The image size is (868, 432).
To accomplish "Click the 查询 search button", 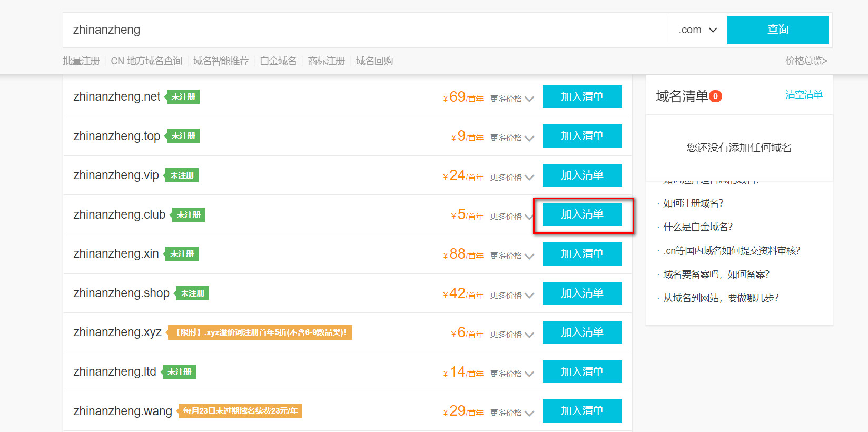I will point(777,30).
